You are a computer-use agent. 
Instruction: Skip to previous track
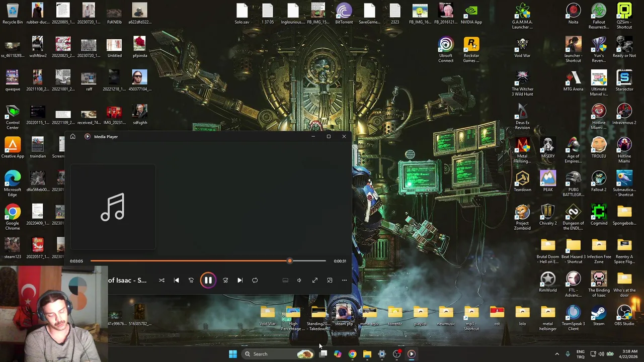coord(177,280)
